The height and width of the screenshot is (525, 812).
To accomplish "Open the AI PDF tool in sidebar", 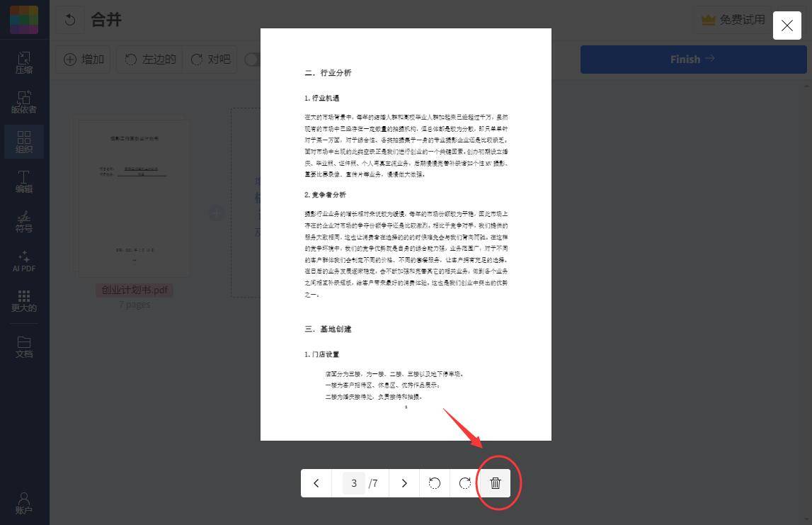I will [24, 261].
